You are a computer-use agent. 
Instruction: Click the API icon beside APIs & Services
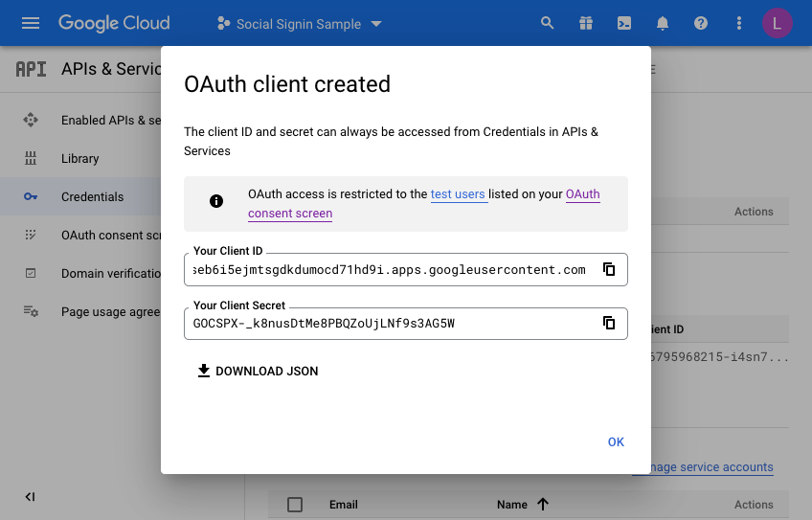31,69
